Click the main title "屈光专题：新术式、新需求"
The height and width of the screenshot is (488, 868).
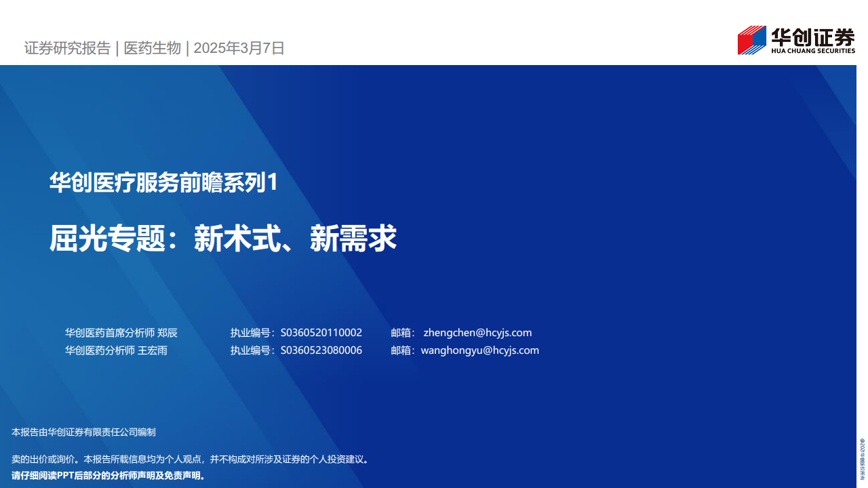click(223, 238)
